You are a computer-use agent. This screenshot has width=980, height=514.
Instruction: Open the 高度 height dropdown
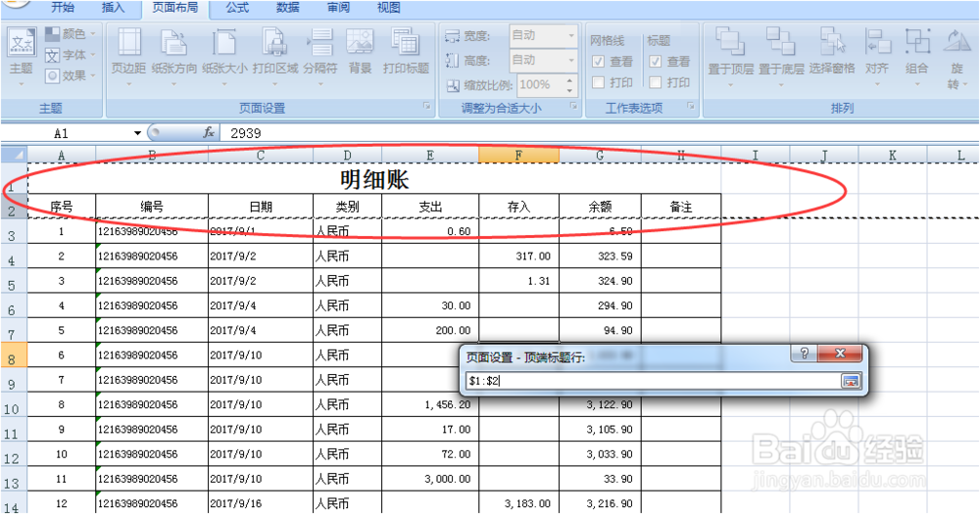point(570,60)
